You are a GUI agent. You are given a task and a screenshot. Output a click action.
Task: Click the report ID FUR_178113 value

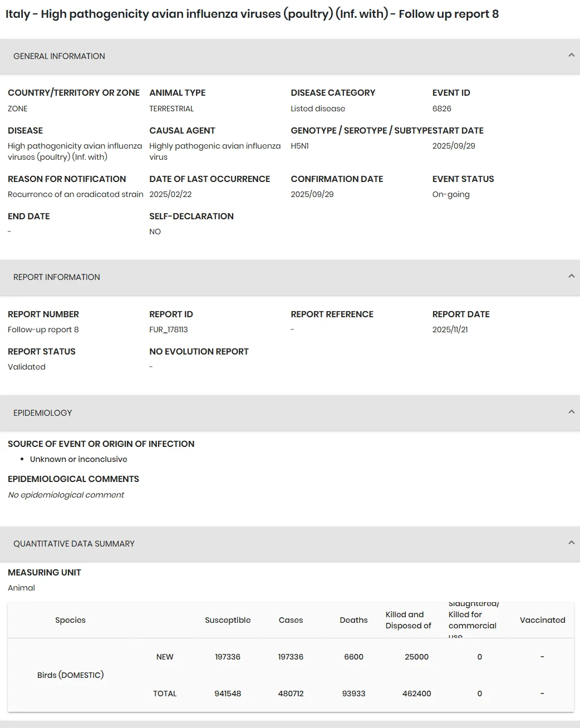tap(169, 329)
